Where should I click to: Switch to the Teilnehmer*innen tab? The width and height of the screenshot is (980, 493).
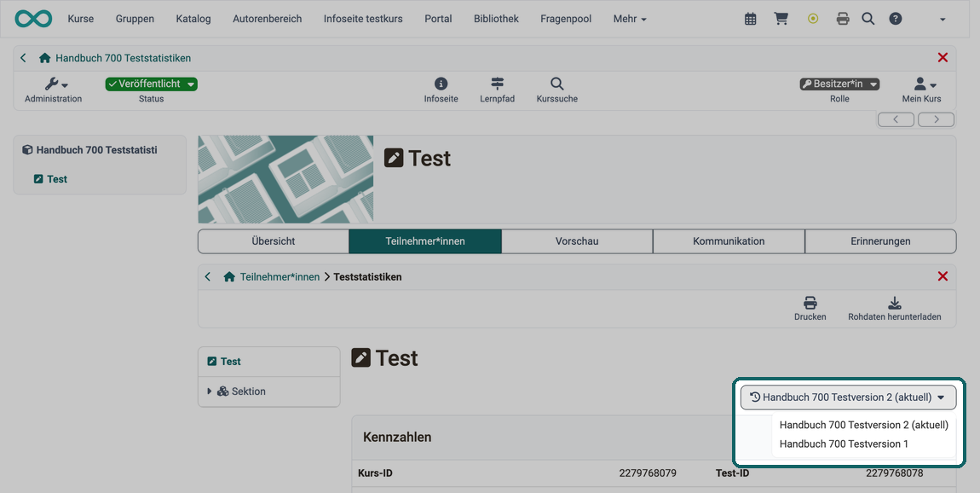pyautogui.click(x=425, y=241)
